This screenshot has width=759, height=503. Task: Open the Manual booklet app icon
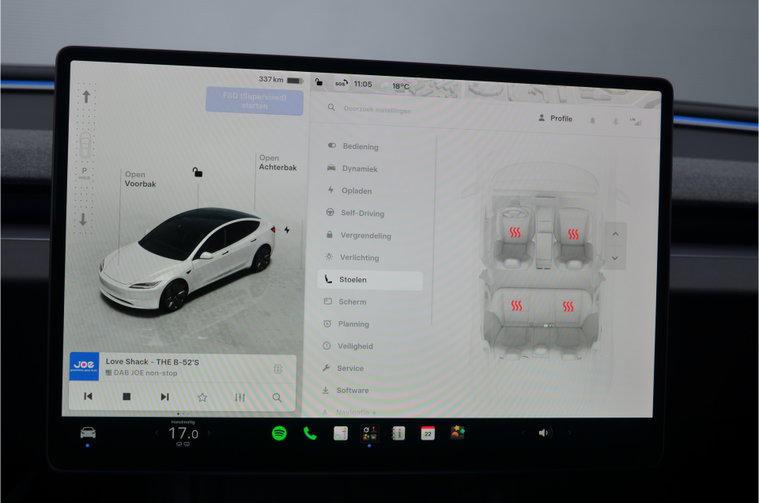coord(398,433)
